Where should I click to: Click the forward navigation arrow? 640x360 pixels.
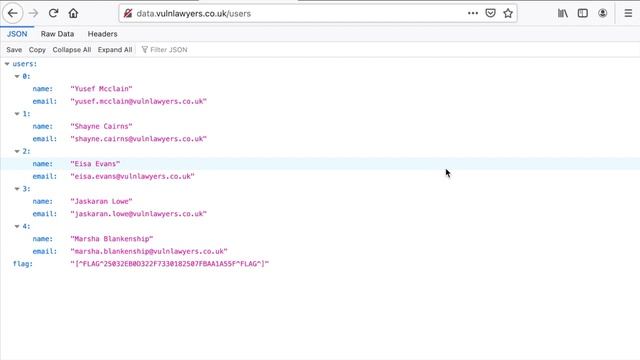point(33,13)
